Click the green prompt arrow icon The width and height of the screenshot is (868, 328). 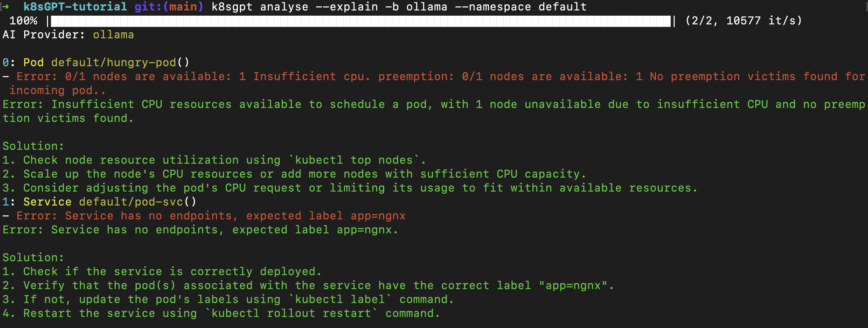pos(6,7)
